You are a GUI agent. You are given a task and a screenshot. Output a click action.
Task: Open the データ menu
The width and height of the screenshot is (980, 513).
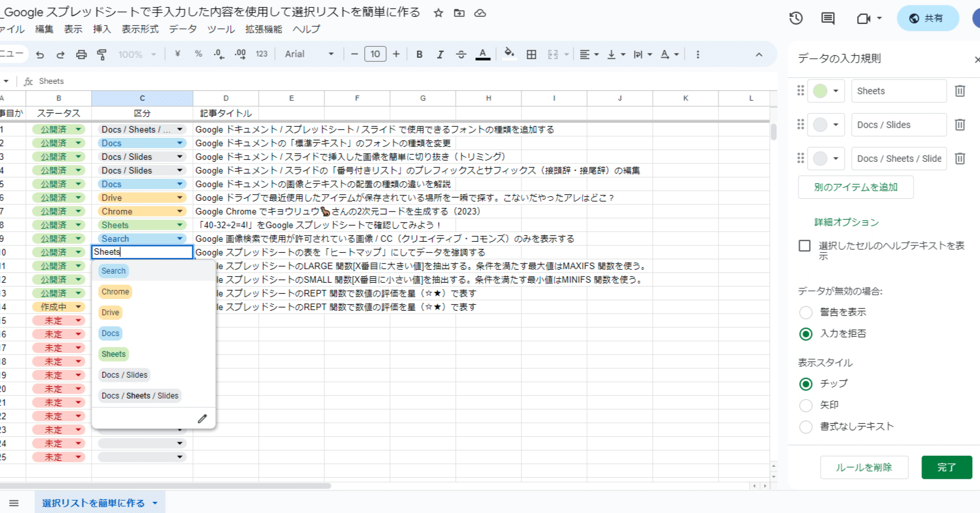(183, 29)
